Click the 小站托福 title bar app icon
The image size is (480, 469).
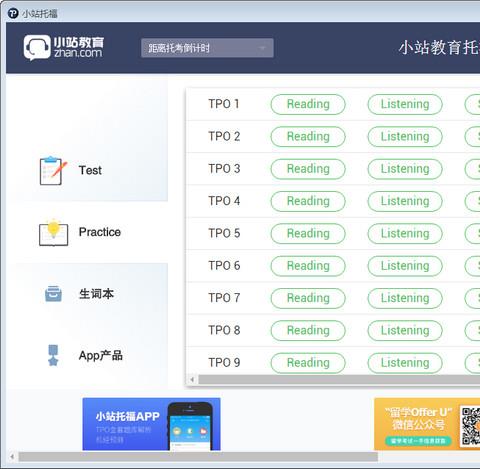click(x=13, y=13)
